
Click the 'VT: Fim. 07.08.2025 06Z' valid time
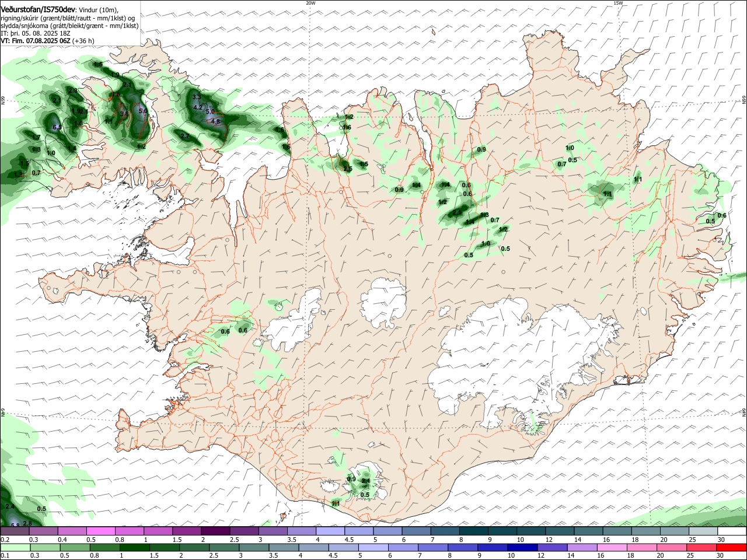click(36, 41)
